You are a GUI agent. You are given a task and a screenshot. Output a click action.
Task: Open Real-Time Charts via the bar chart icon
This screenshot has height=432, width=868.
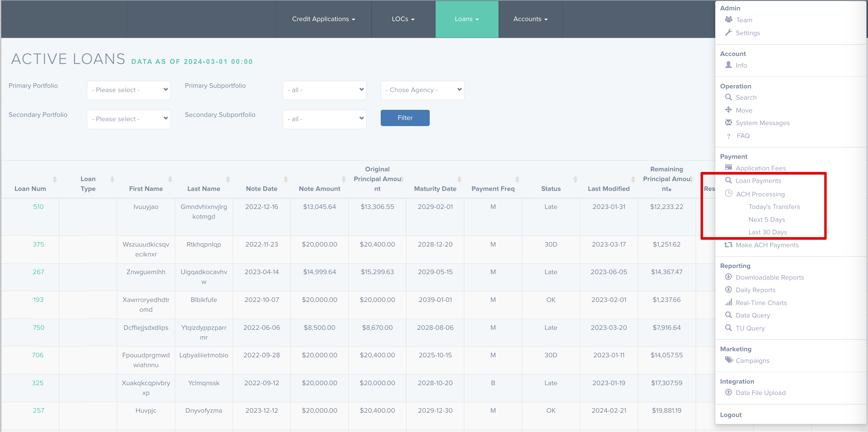pyautogui.click(x=728, y=302)
